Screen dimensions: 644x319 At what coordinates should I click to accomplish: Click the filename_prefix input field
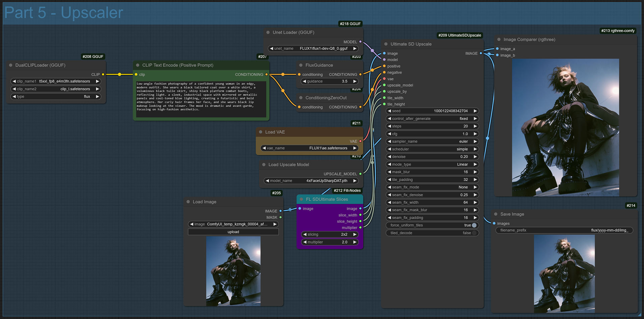(564, 230)
